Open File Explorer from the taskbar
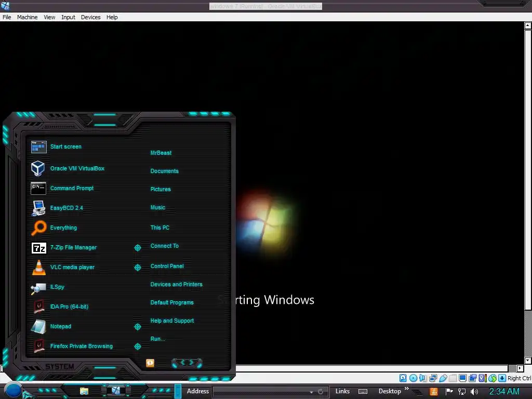The image size is (532, 399). pyautogui.click(x=84, y=391)
